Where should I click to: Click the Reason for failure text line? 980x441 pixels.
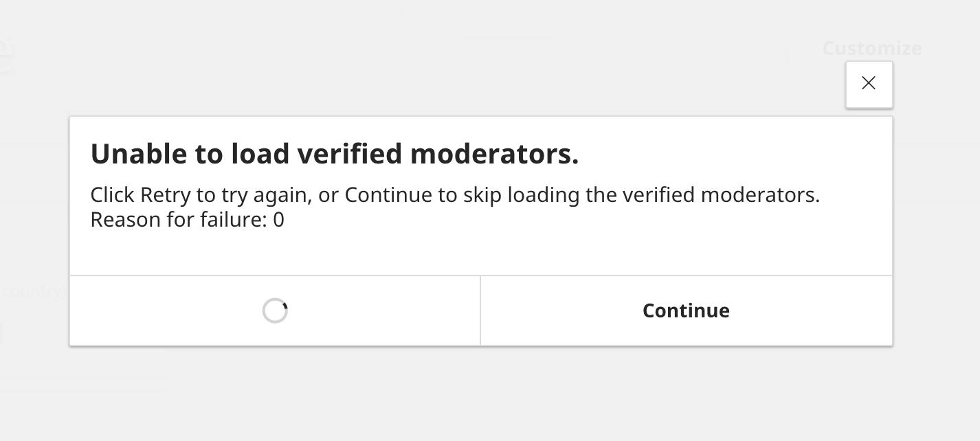click(x=187, y=219)
